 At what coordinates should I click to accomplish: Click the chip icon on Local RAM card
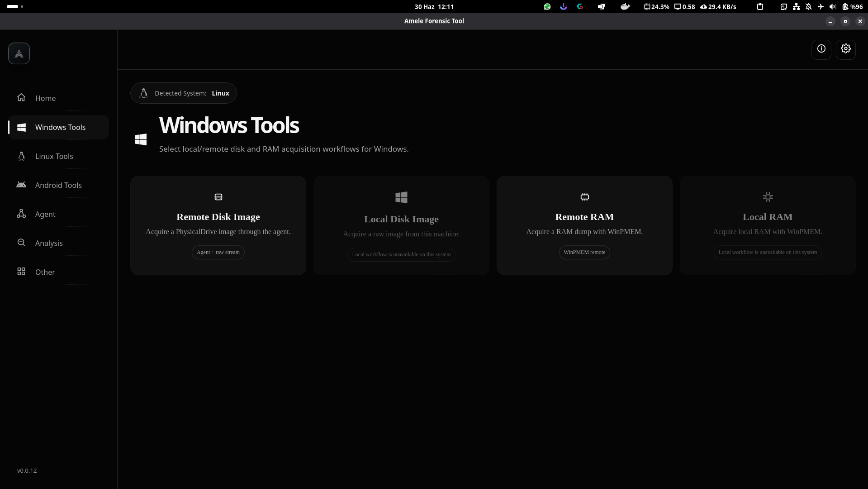point(768,197)
